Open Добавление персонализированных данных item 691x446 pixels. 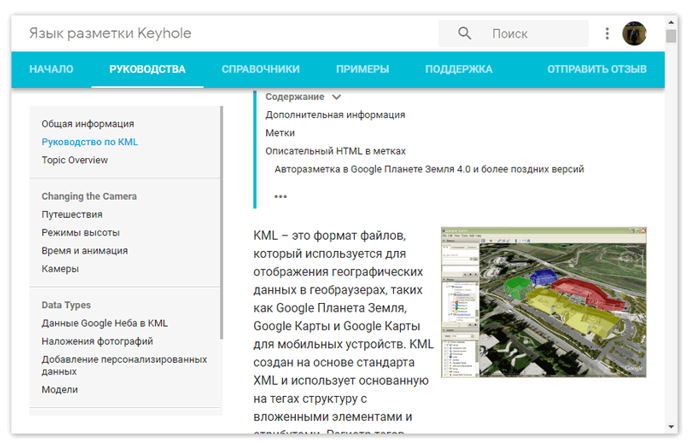(124, 365)
